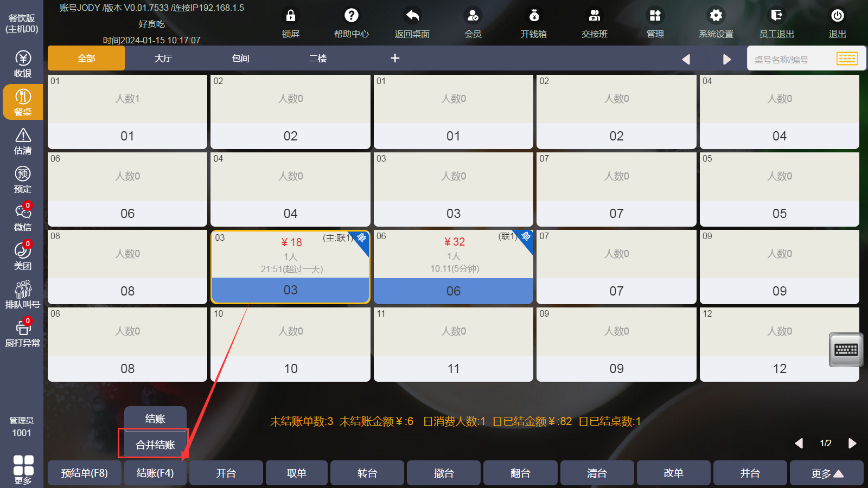Select empty table 05

pyautogui.click(x=780, y=189)
